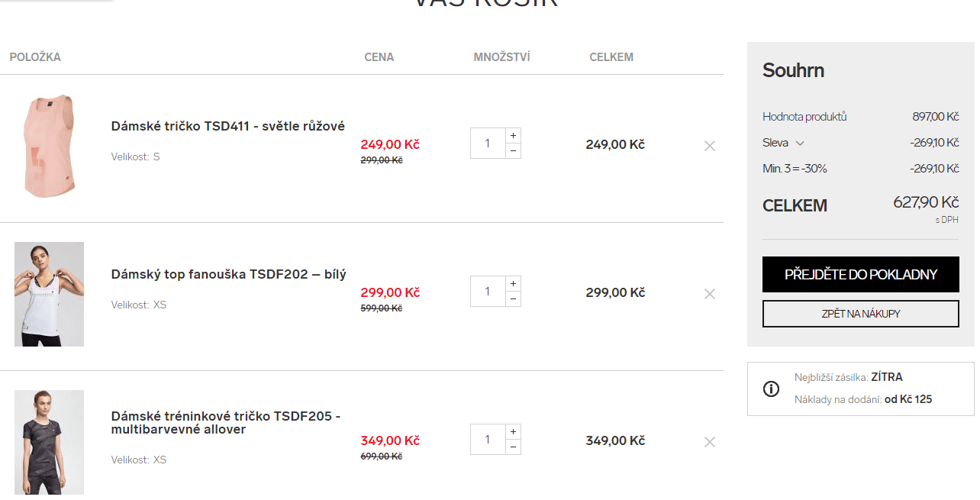Remove the light pink TSD411 shirt from cart
The height and width of the screenshot is (500, 980).
710,146
